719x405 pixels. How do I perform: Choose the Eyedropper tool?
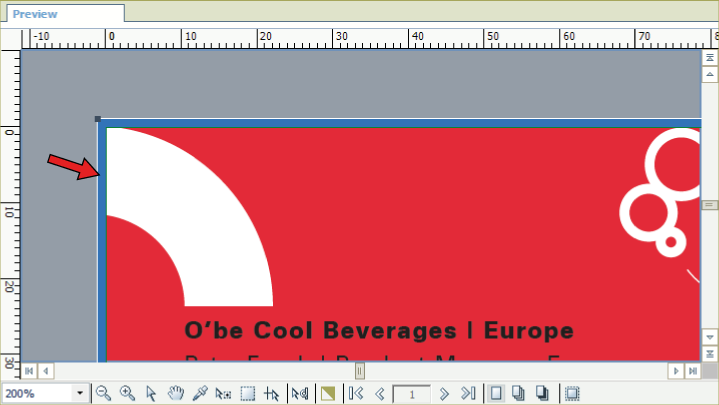[199, 394]
